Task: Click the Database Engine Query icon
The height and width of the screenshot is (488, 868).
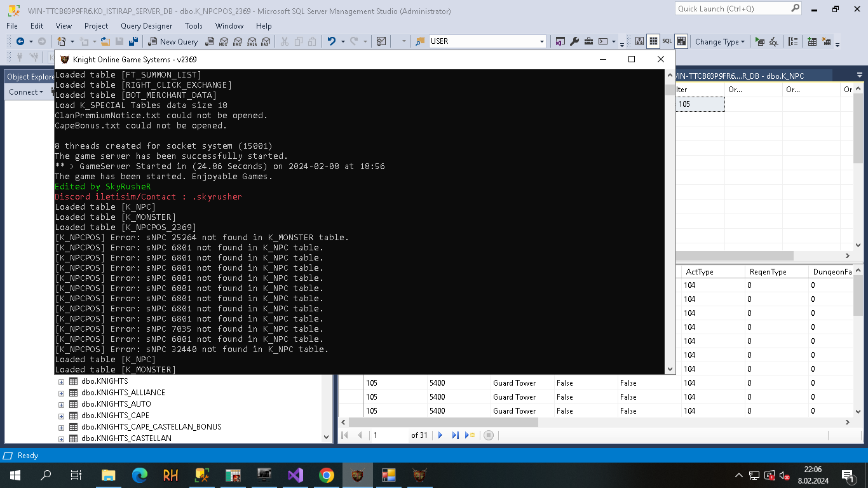Action: pyautogui.click(x=208, y=41)
